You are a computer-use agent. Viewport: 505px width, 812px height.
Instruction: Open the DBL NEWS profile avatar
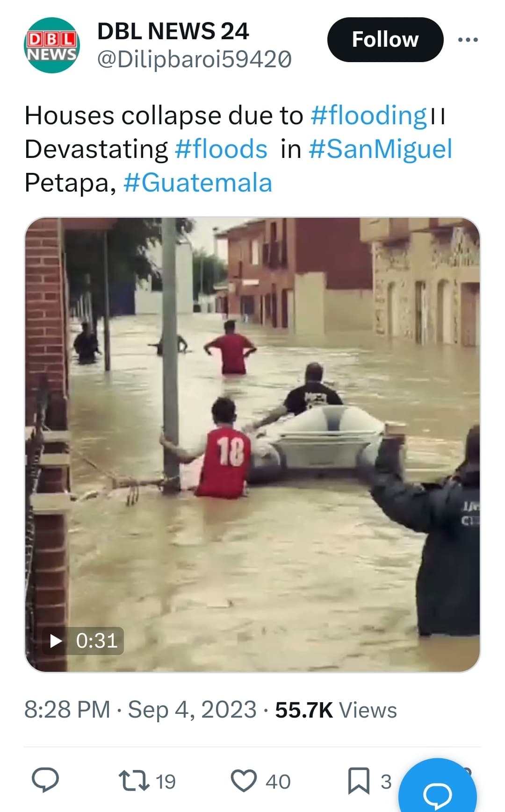tap(52, 45)
